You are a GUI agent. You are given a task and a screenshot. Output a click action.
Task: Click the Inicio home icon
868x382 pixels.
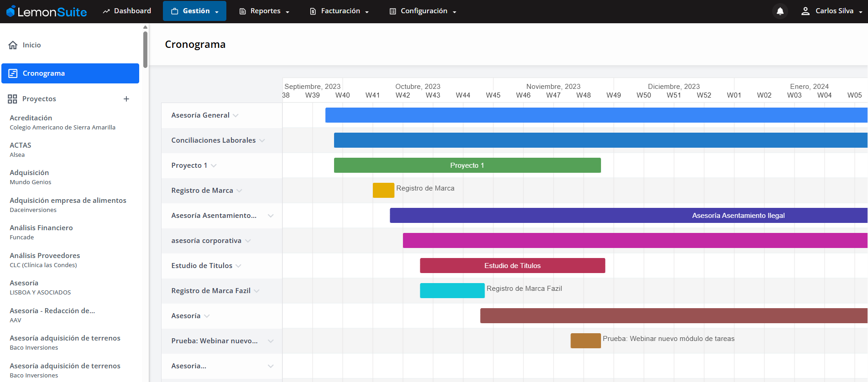13,45
